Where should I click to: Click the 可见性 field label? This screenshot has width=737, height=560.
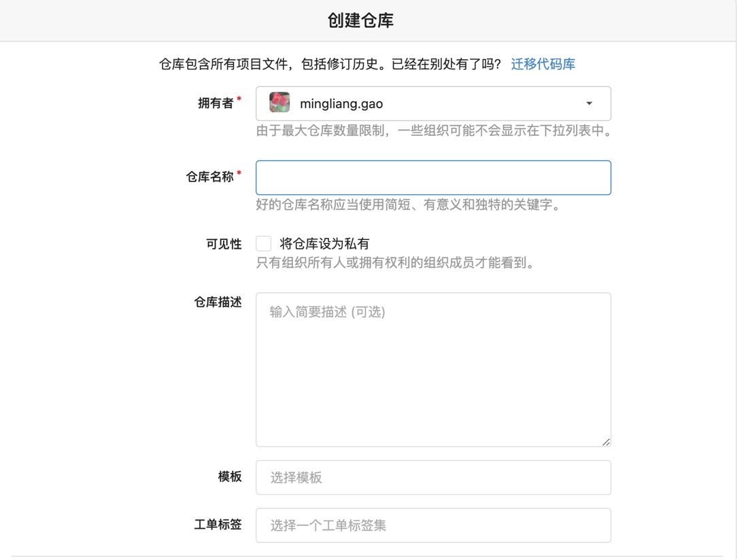[x=224, y=244]
